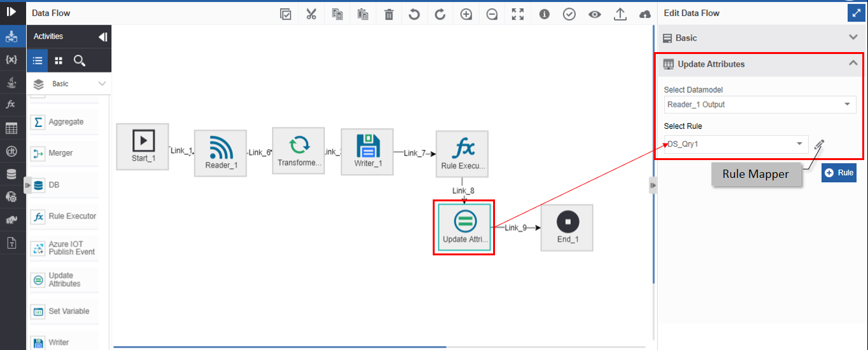868x350 pixels.
Task: Click the Delete trash icon
Action: coord(389,14)
